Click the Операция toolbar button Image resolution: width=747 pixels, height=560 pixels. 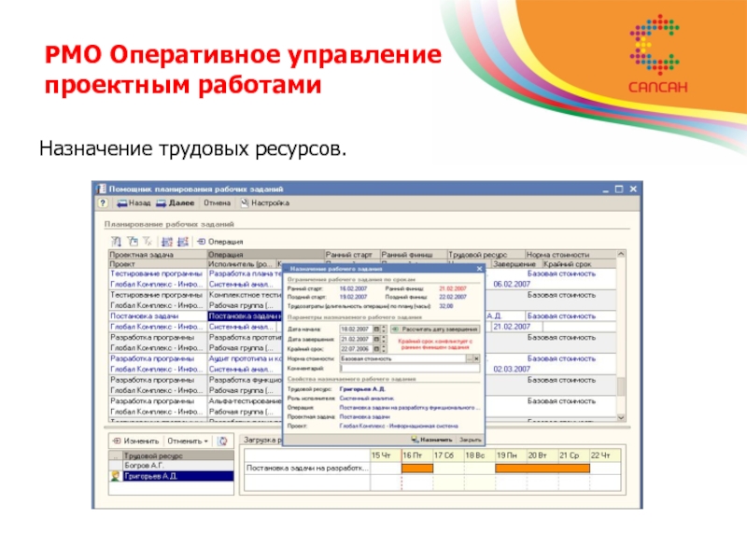(220, 242)
